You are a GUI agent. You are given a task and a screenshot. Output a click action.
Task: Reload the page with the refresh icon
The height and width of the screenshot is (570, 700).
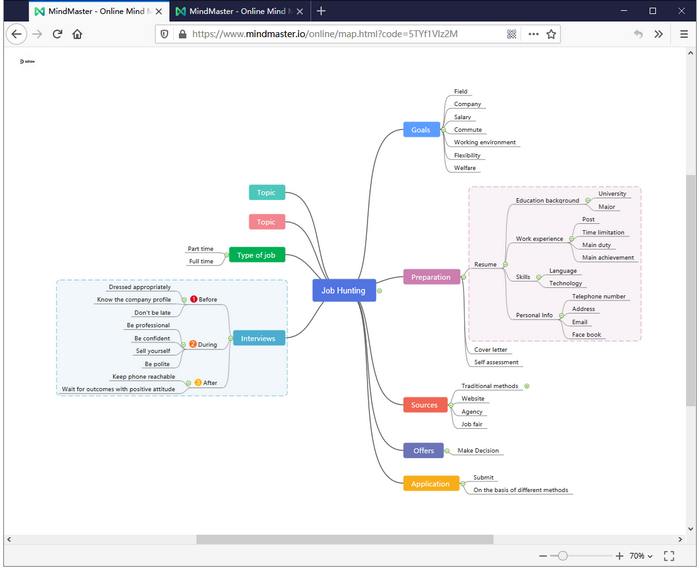57,33
